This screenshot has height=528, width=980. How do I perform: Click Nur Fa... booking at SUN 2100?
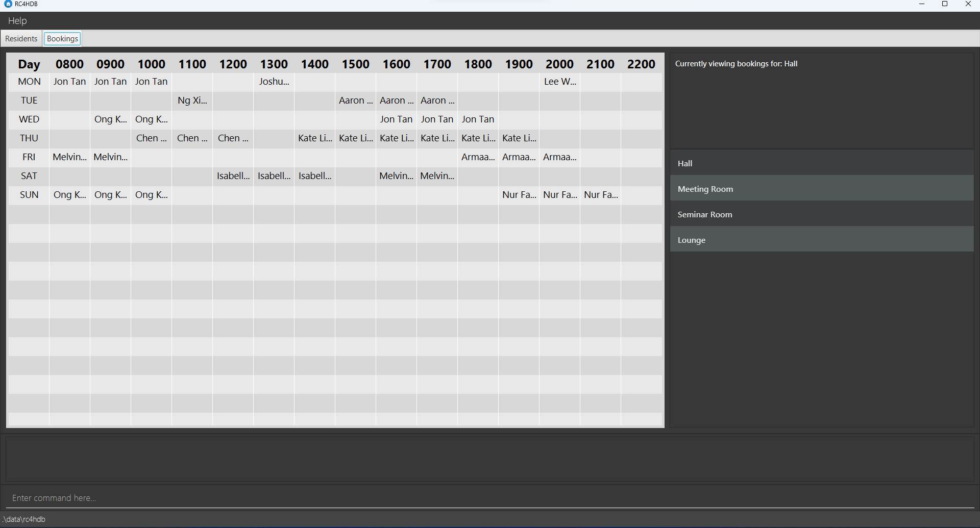click(x=601, y=195)
